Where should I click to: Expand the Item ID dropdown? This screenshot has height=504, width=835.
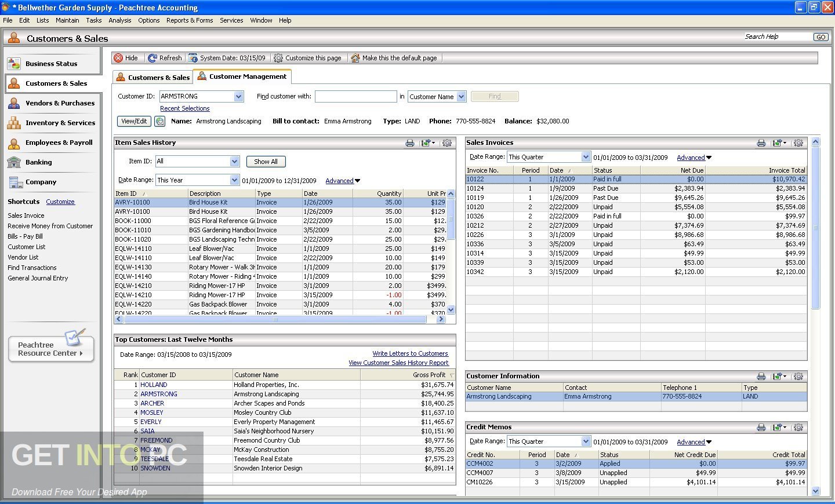(234, 162)
